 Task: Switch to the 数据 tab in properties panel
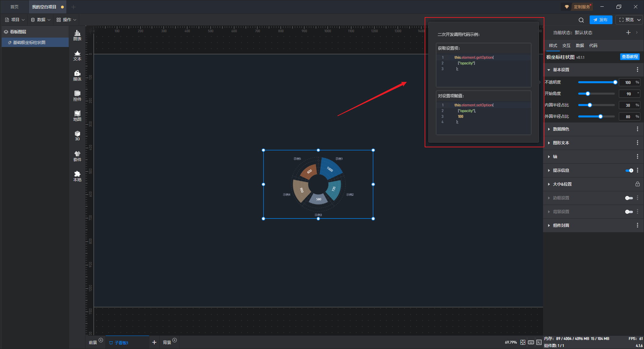pos(580,46)
